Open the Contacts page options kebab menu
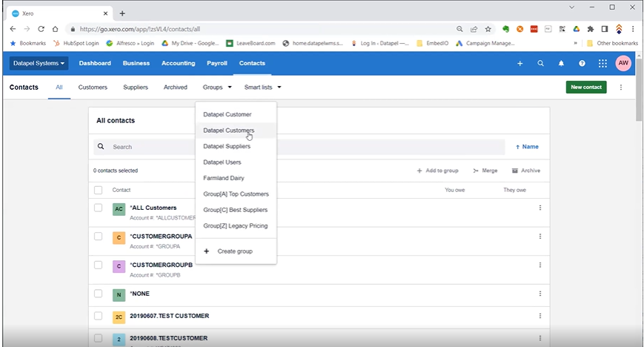This screenshot has width=644, height=347. point(621,87)
